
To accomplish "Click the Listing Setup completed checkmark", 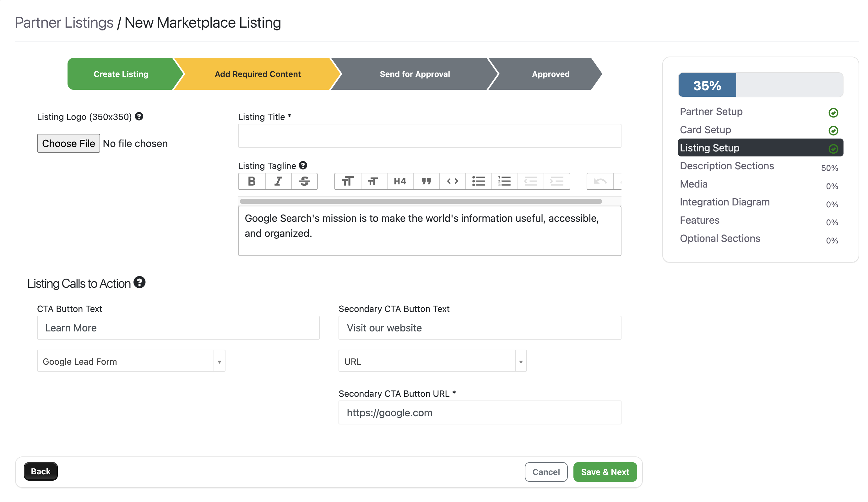I will coord(833,149).
